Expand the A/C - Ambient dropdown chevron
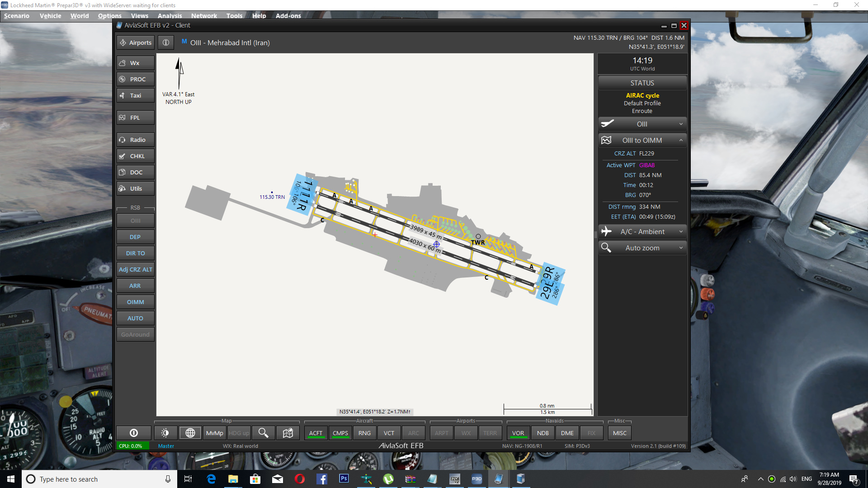 tap(681, 232)
